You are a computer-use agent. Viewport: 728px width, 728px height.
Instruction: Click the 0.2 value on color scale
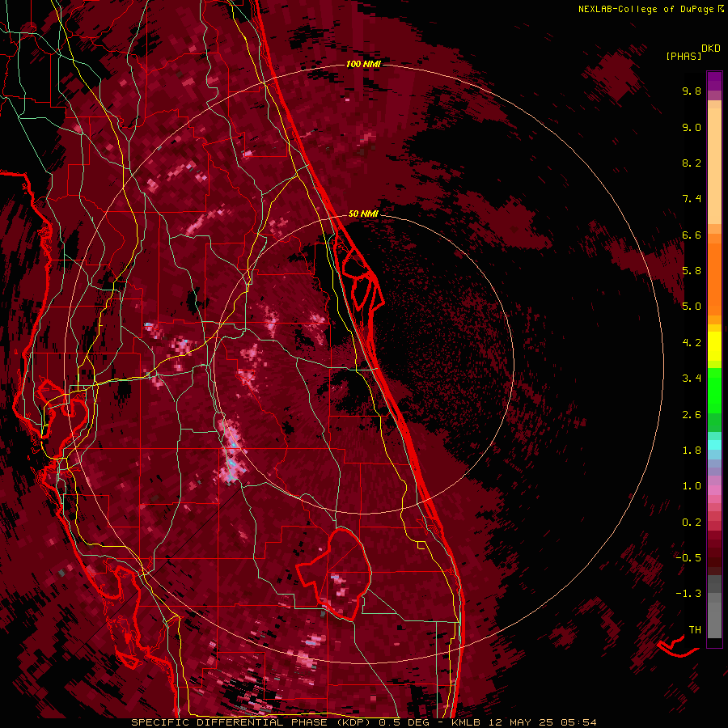[692, 523]
